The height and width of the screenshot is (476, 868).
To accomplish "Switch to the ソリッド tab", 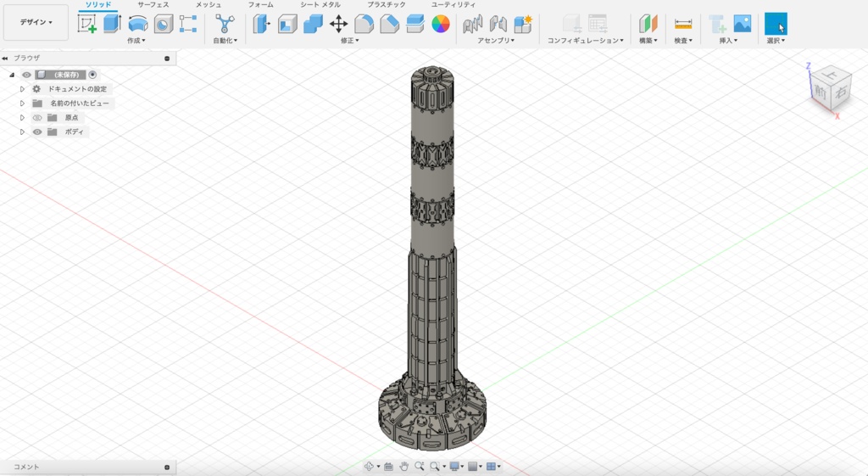I will [98, 4].
